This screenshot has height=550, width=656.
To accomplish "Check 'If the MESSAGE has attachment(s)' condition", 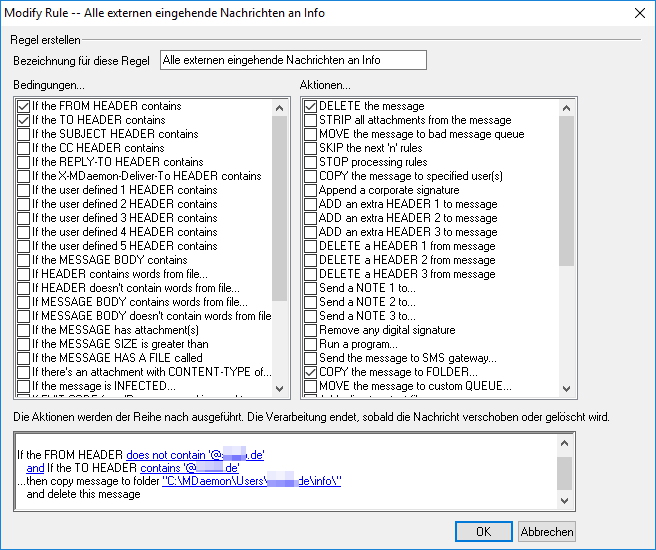I will click(x=24, y=330).
